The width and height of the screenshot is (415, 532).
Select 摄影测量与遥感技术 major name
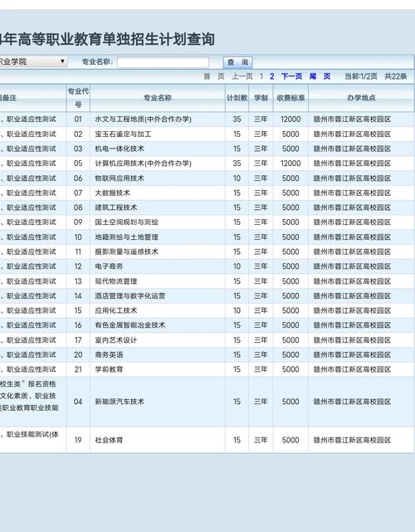[126, 251]
